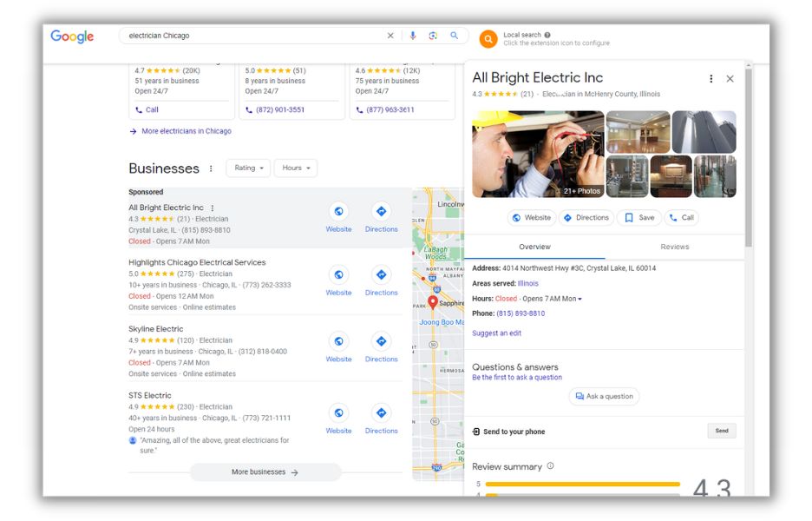Call (872) 901-3551 from the card

point(275,110)
